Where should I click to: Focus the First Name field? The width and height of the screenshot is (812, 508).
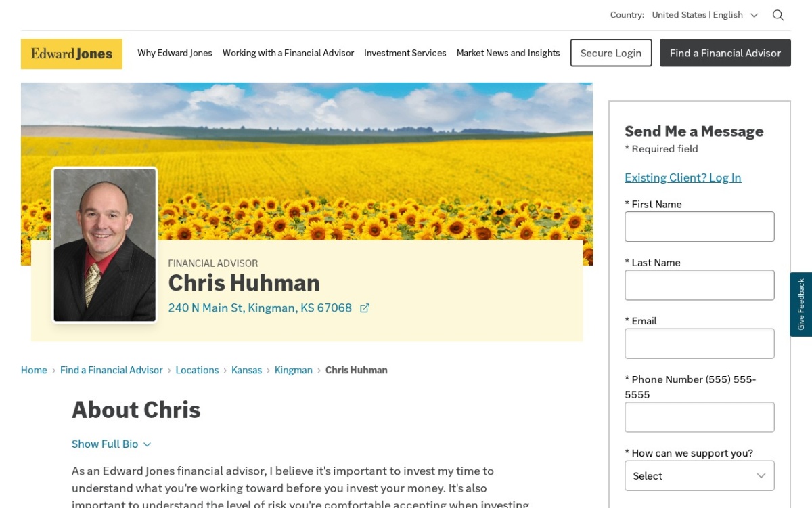(699, 226)
